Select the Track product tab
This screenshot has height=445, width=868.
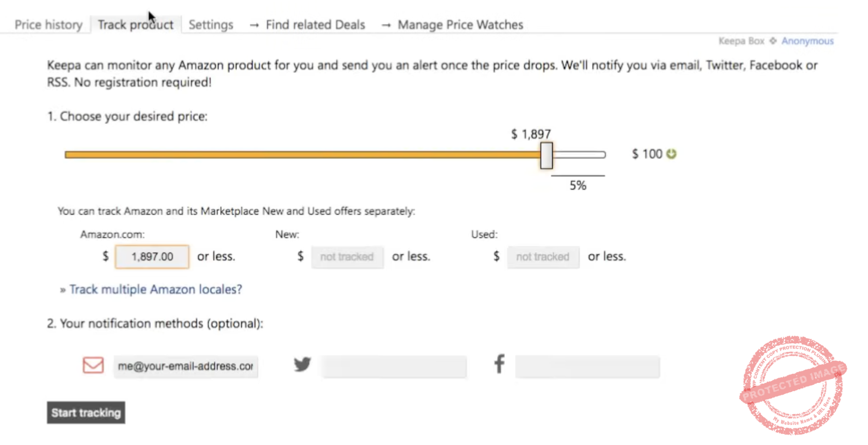pos(135,25)
